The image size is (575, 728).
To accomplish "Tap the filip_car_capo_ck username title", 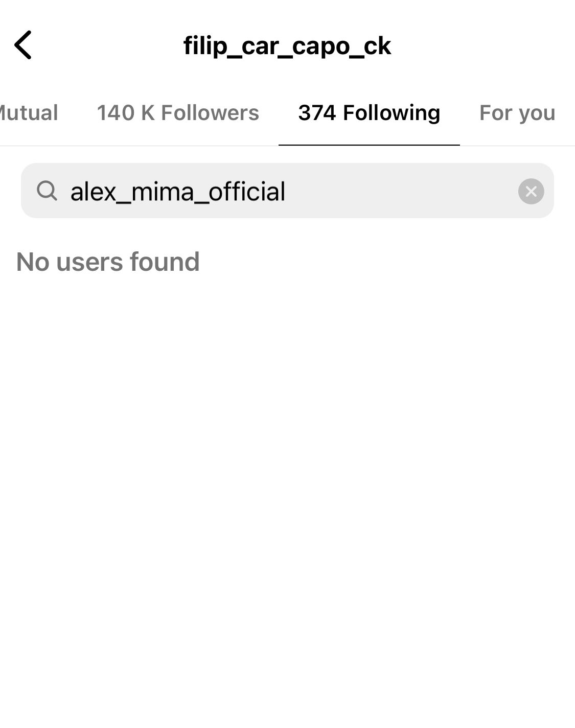I will point(287,45).
